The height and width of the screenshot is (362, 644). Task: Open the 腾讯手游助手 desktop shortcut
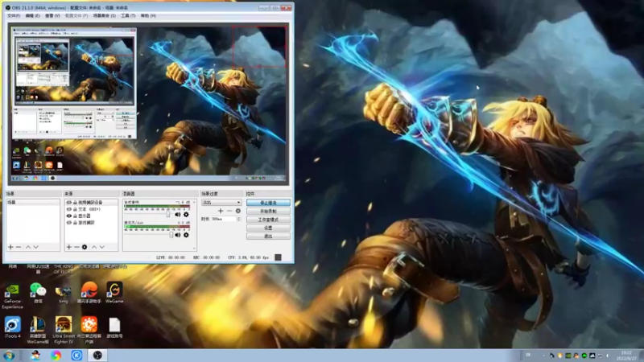pyautogui.click(x=89, y=293)
